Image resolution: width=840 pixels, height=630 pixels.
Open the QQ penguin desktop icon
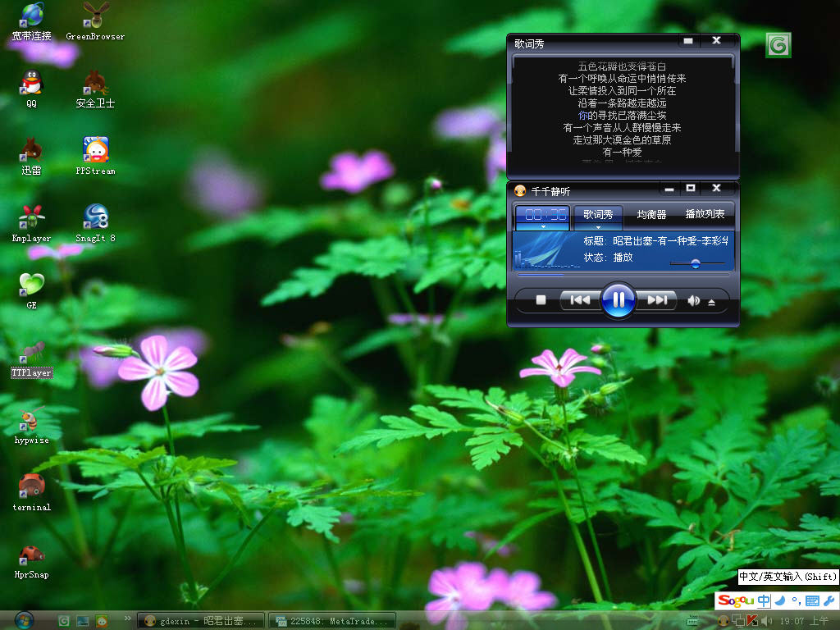32,89
